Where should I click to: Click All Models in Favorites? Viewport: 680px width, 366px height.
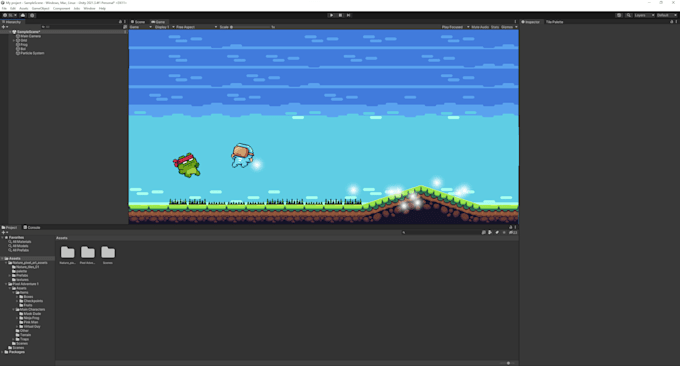[20, 246]
